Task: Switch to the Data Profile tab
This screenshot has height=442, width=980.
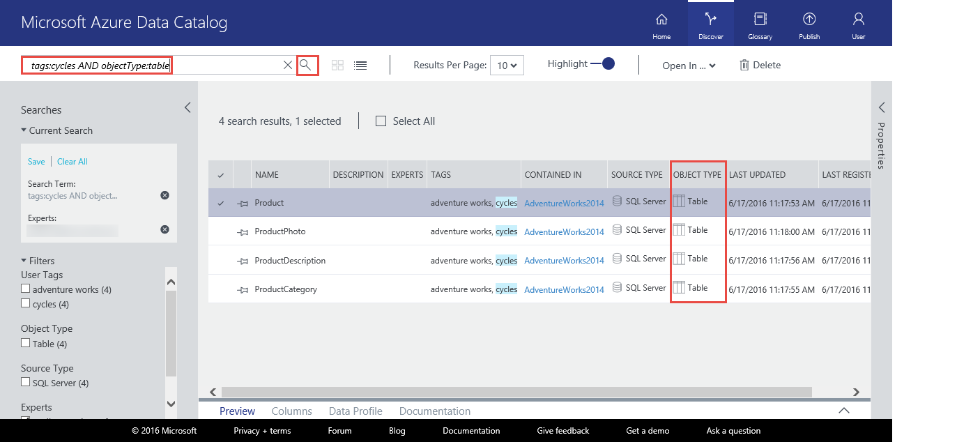Action: pos(355,411)
